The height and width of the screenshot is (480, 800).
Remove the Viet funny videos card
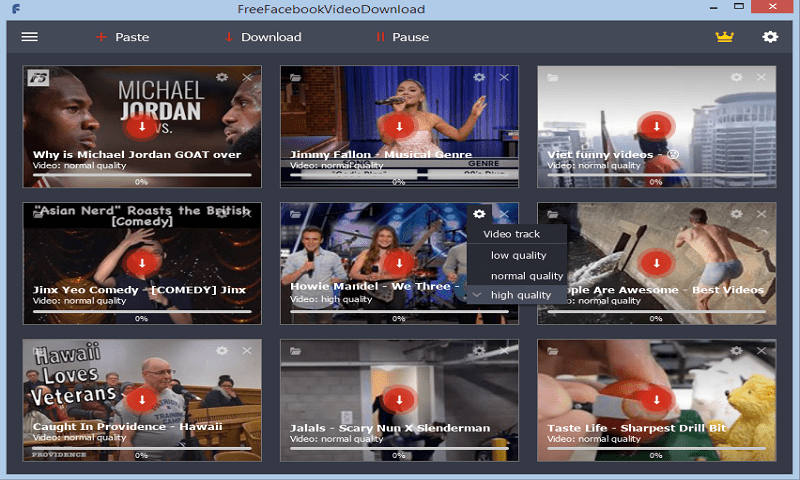click(x=761, y=78)
